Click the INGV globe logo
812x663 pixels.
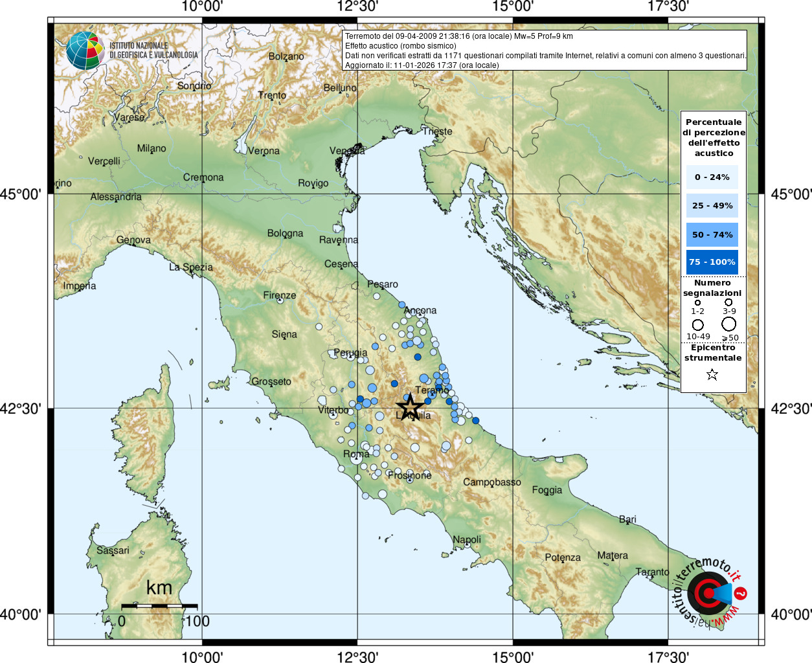[85, 51]
